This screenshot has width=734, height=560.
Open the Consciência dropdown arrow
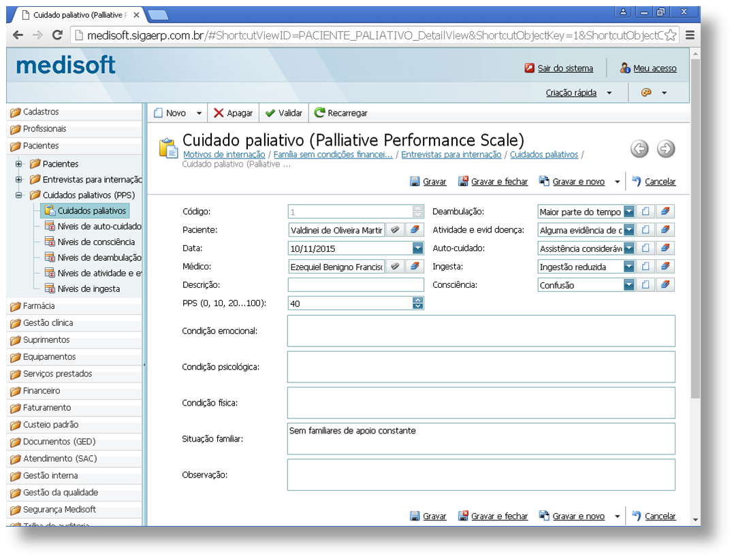pos(628,284)
